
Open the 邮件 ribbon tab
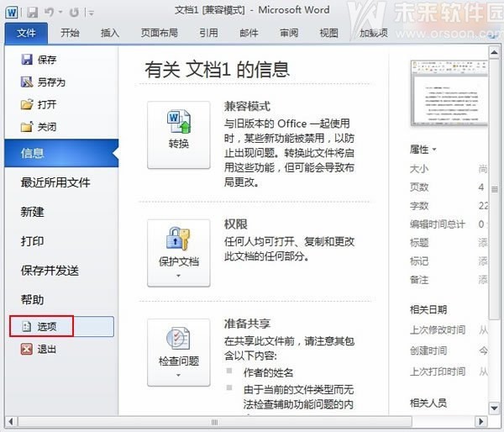pos(249,33)
